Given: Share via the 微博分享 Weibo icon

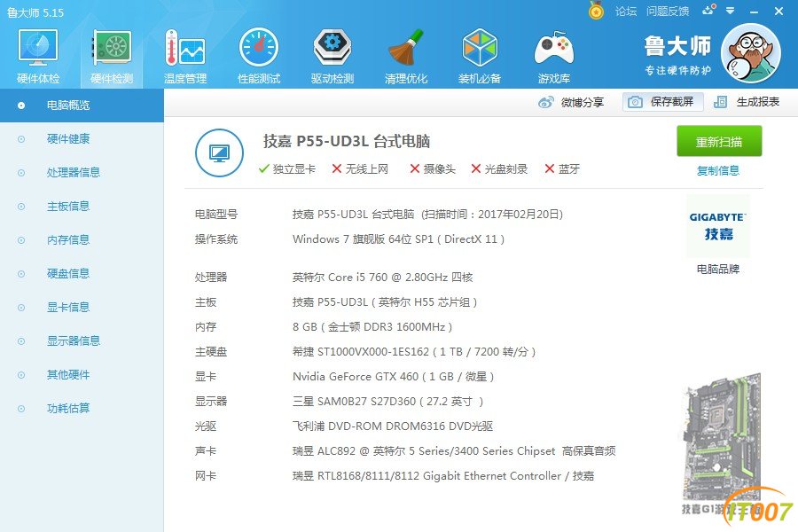Looking at the screenshot, I should coord(545,102).
